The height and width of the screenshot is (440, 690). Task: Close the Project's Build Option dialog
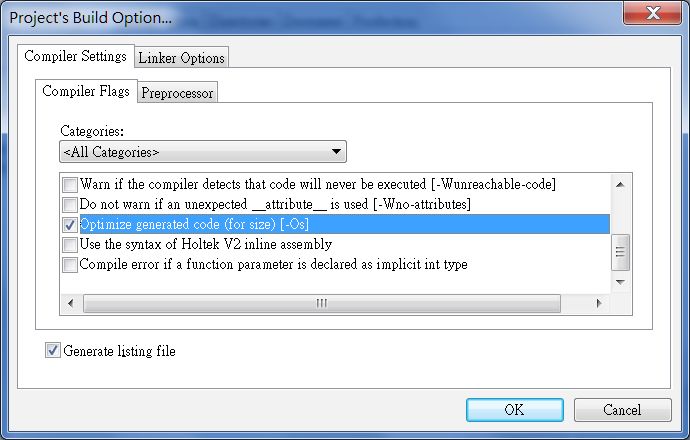click(653, 13)
